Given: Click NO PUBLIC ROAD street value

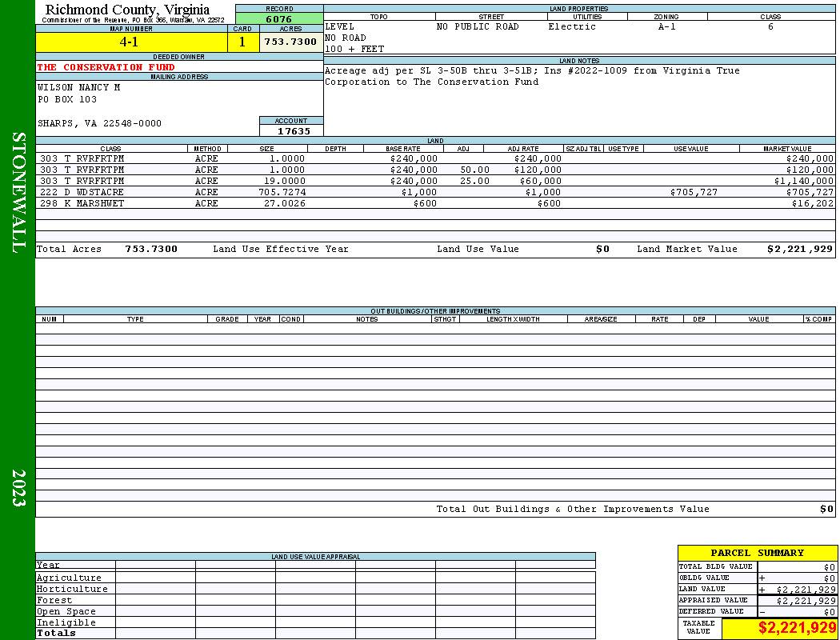Looking at the screenshot, I should click(x=478, y=26).
